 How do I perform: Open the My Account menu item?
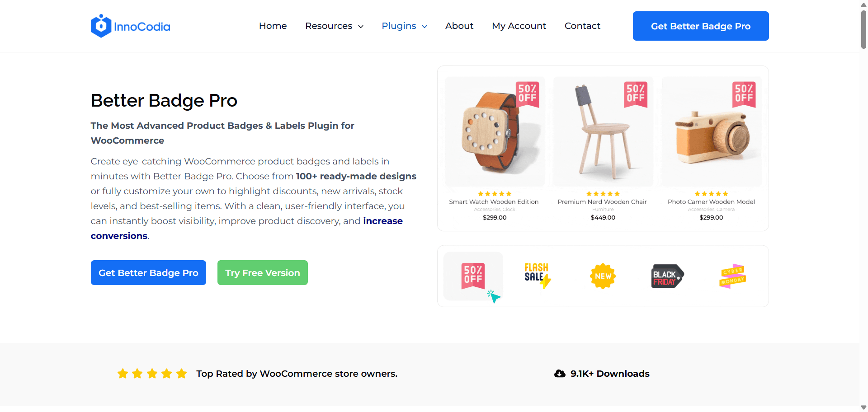click(x=519, y=26)
